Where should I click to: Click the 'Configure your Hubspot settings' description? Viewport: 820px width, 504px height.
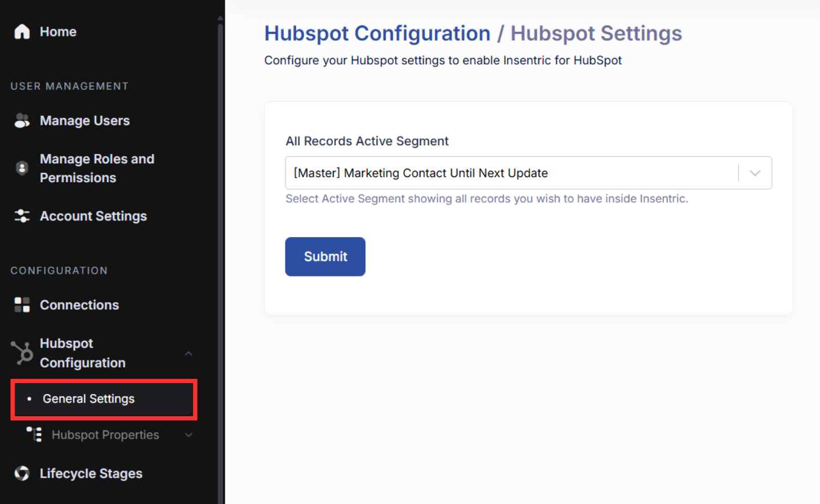pyautogui.click(x=443, y=60)
